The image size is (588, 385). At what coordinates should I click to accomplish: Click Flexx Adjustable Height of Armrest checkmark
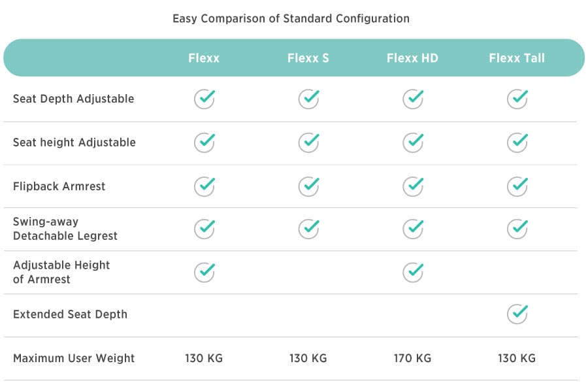(x=204, y=272)
